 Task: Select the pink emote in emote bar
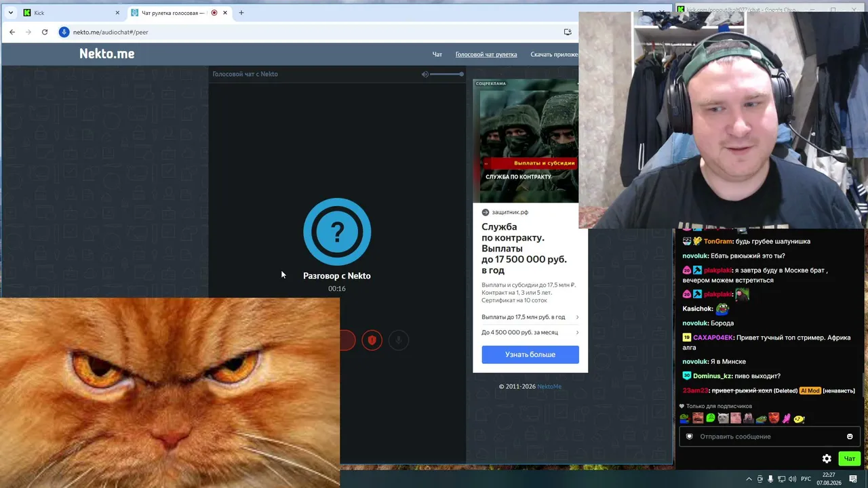pyautogui.click(x=787, y=419)
